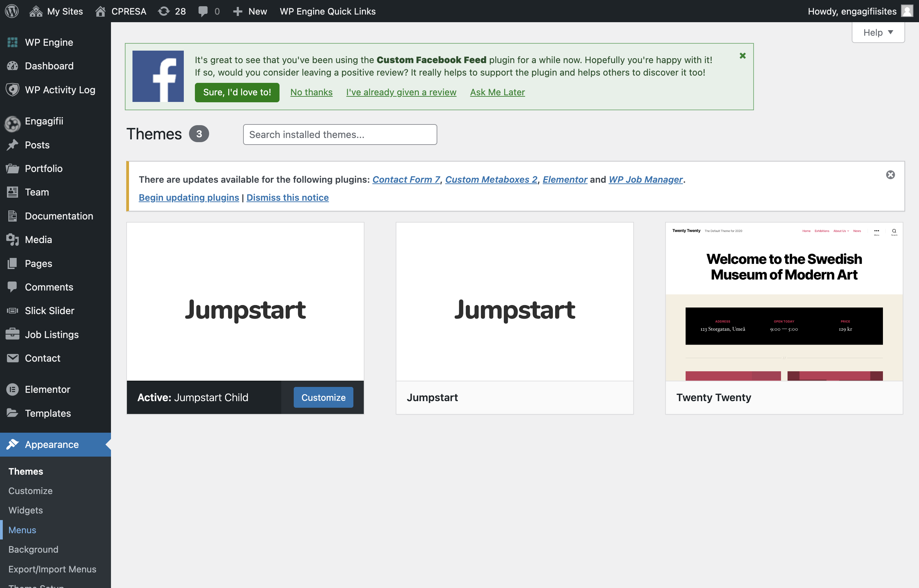Open the comments bubble icon in admin bar
This screenshot has width=919, height=588.
203,11
